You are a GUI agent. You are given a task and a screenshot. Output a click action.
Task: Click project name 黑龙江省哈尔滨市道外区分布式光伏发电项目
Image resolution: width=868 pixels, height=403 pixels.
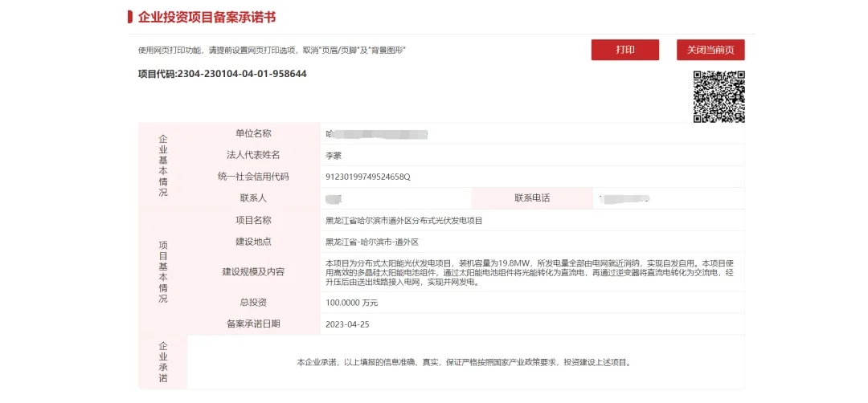(x=404, y=221)
